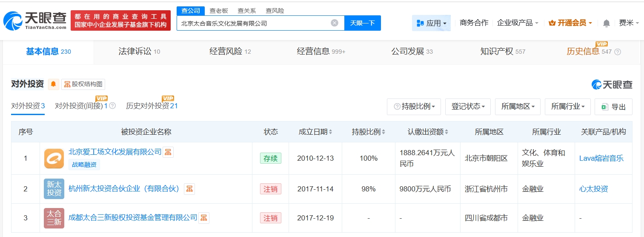Sort by the 认缴出资额 column header
644x237 pixels.
tap(428, 132)
